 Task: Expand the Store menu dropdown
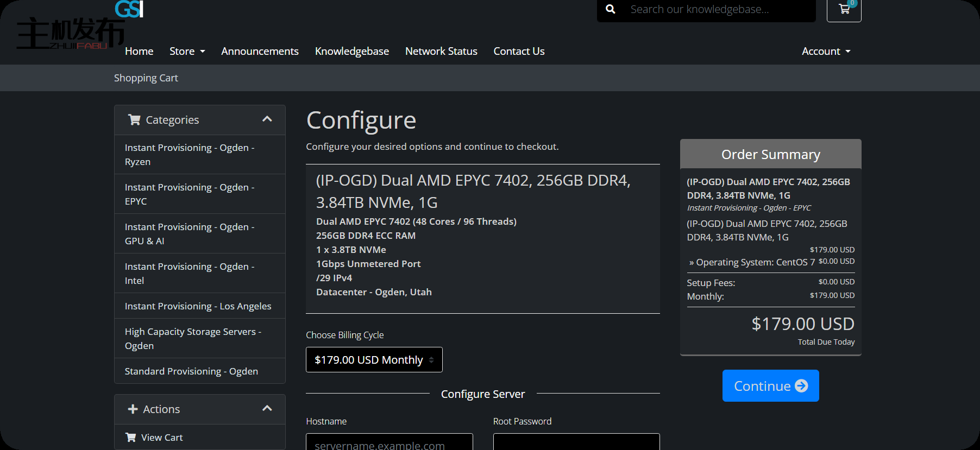[187, 51]
